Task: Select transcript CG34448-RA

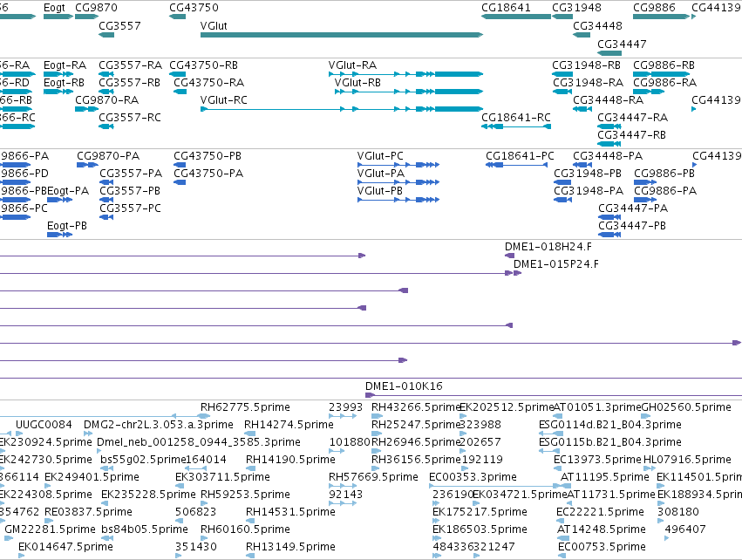Action: click(582, 109)
